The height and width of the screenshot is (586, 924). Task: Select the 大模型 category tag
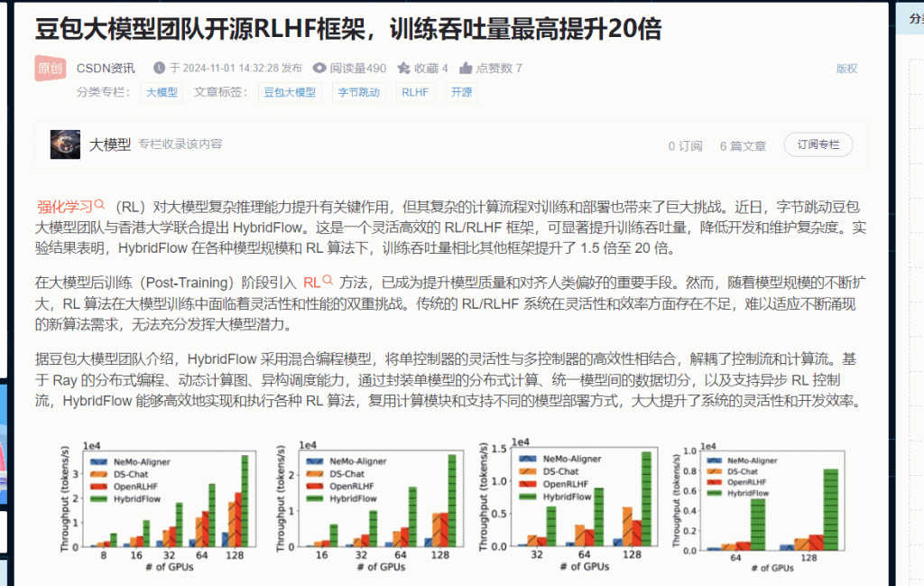[x=162, y=92]
